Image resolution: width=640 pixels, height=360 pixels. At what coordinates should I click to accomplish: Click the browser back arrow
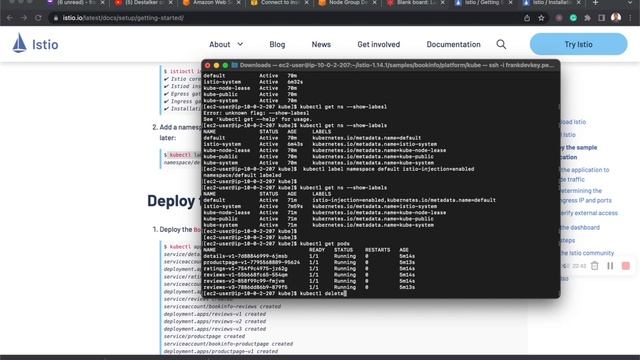[10, 18]
